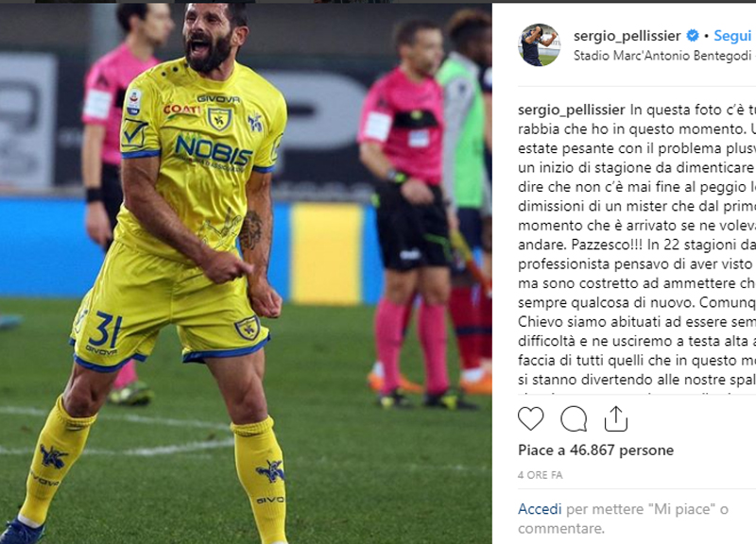Open sergio_pellissier profile picture avatar
The image size is (756, 544).
coord(539,44)
